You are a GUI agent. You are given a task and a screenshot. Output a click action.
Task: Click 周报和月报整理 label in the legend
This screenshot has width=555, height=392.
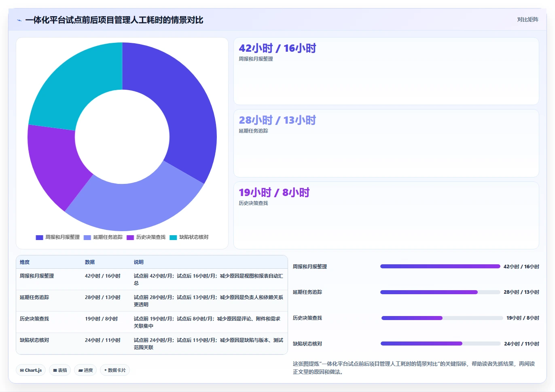click(x=62, y=238)
